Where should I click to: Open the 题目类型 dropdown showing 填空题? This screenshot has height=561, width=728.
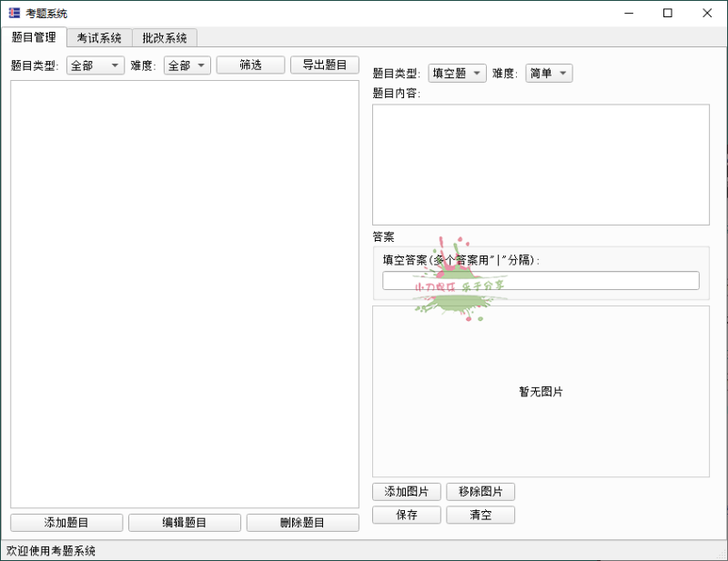[x=457, y=72]
